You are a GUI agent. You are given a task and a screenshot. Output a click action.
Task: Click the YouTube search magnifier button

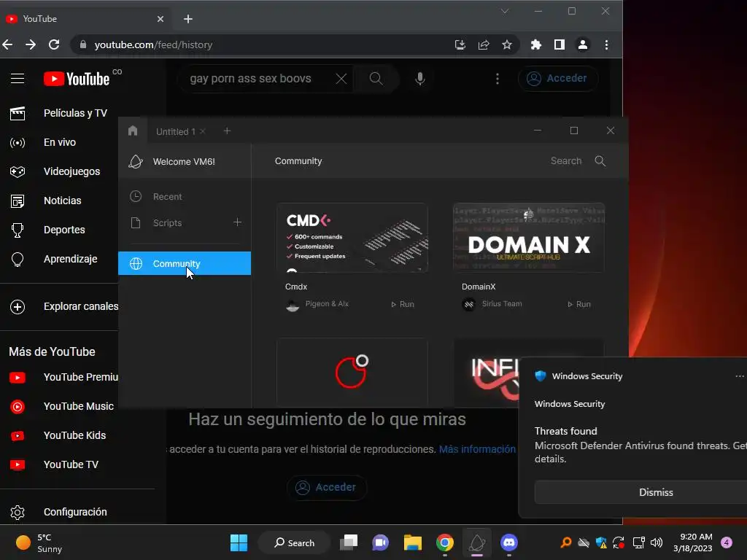[x=376, y=79]
